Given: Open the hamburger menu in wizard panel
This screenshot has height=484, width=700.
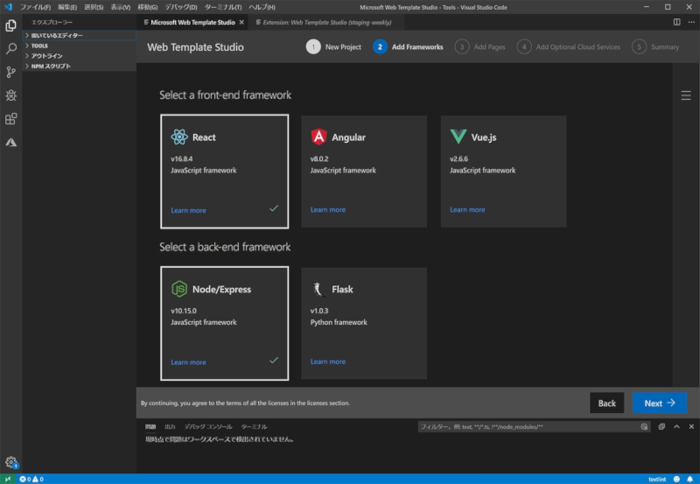Looking at the screenshot, I should click(686, 95).
